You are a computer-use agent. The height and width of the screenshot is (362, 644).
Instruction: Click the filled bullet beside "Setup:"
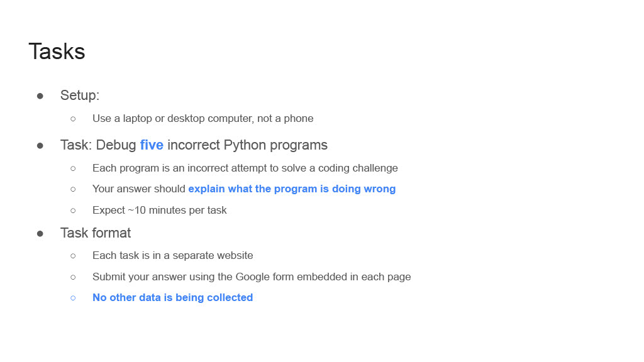coord(40,96)
